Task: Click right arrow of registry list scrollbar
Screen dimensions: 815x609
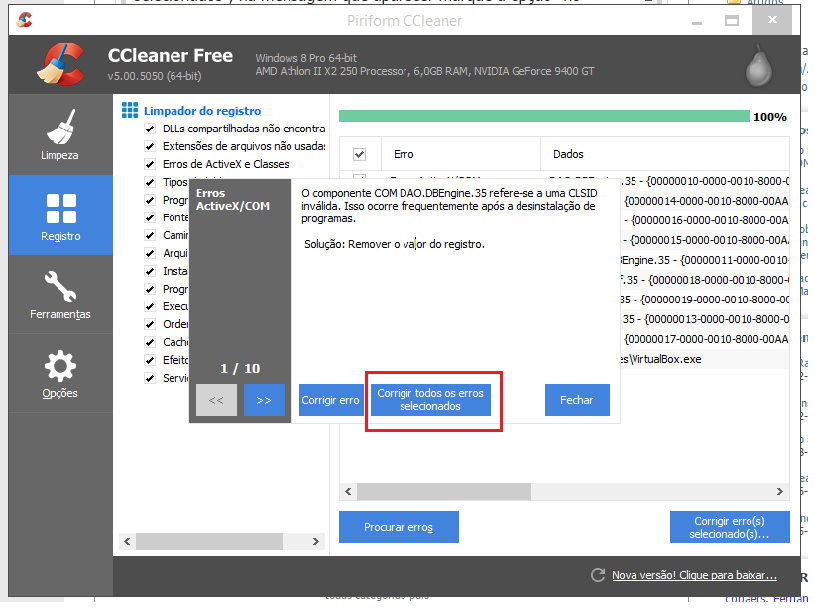Action: (316, 541)
